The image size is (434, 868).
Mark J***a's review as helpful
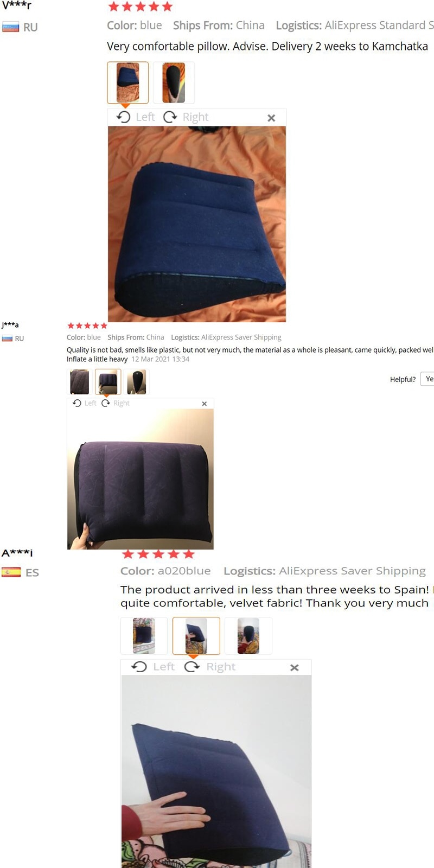pyautogui.click(x=428, y=379)
